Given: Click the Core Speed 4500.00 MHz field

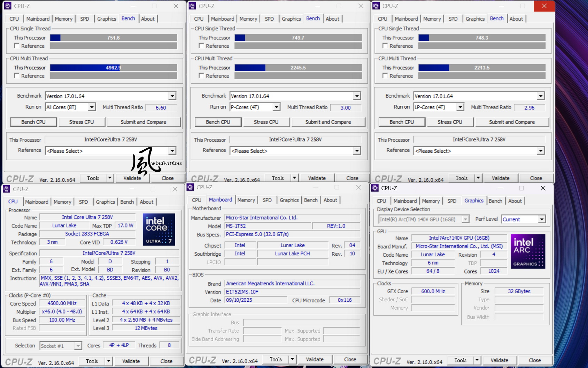Looking at the screenshot, I should (62, 303).
